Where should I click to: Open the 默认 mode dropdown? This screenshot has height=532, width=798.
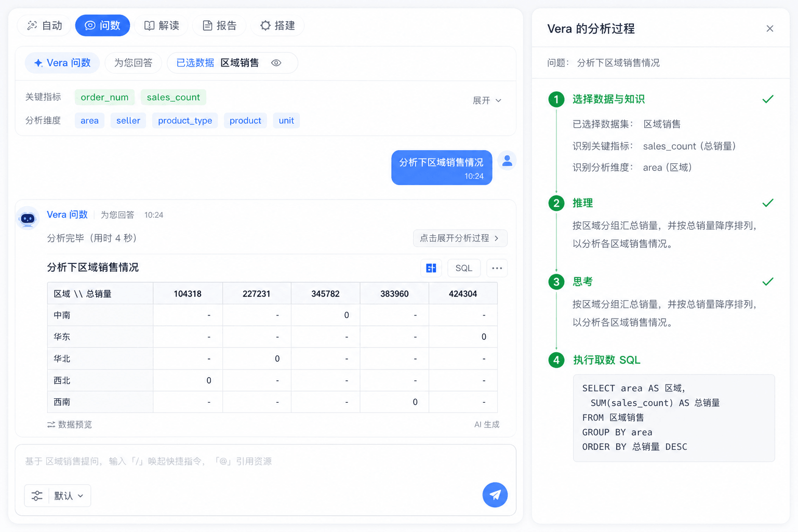[69, 496]
